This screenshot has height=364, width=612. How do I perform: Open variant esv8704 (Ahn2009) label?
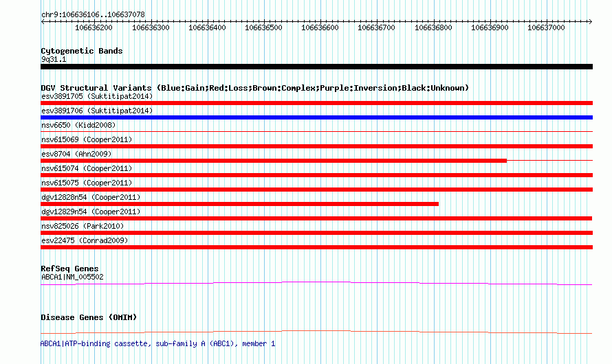(76, 154)
